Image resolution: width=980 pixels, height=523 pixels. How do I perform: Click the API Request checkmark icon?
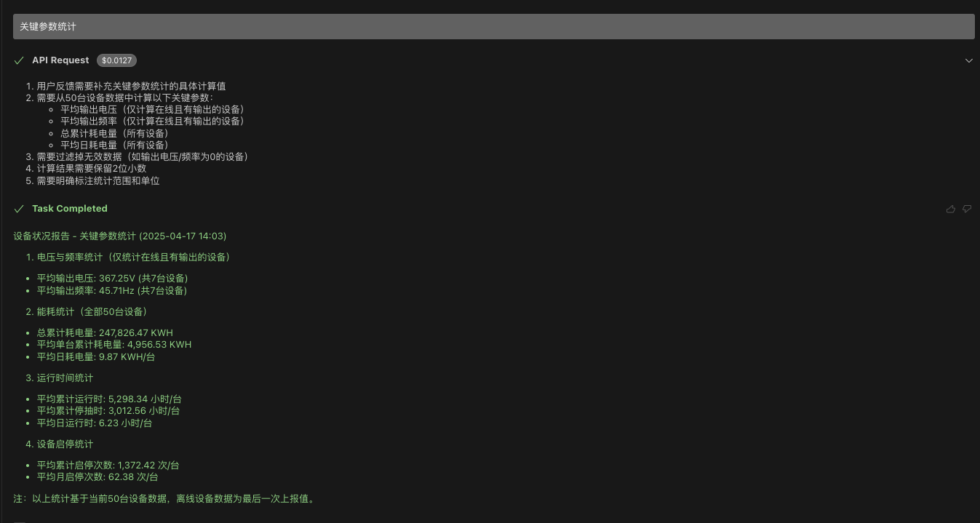click(x=19, y=60)
